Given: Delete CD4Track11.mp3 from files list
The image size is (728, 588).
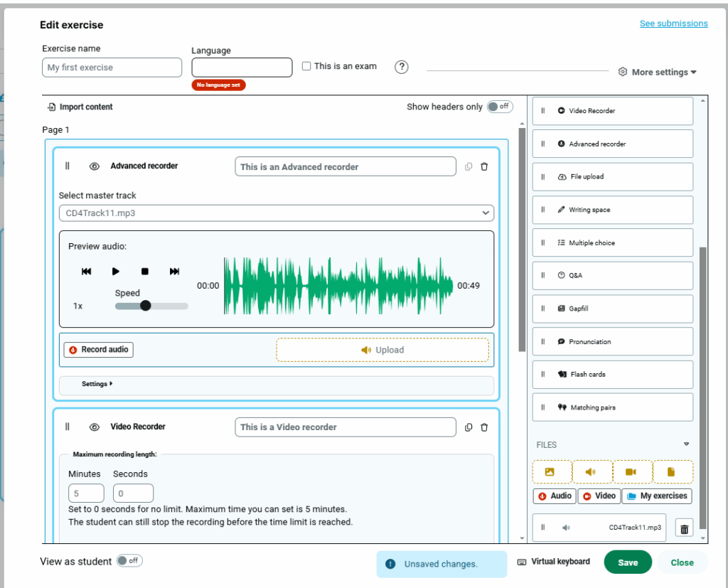Looking at the screenshot, I should [684, 528].
